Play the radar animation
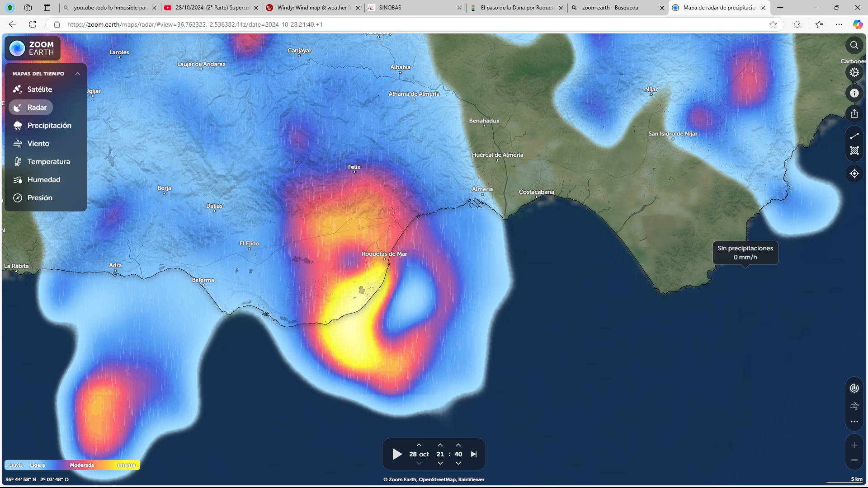868x488 pixels. (x=397, y=454)
